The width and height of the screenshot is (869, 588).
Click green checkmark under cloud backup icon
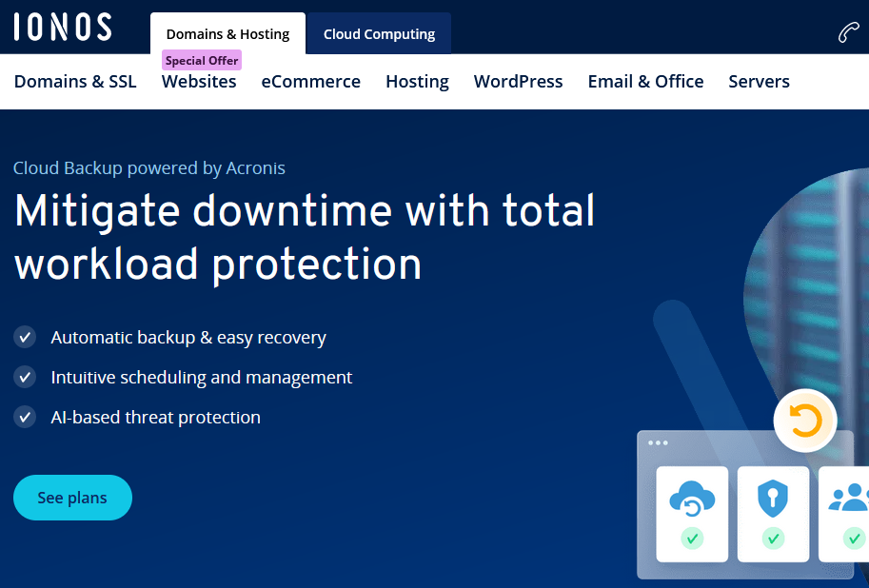tap(692, 539)
